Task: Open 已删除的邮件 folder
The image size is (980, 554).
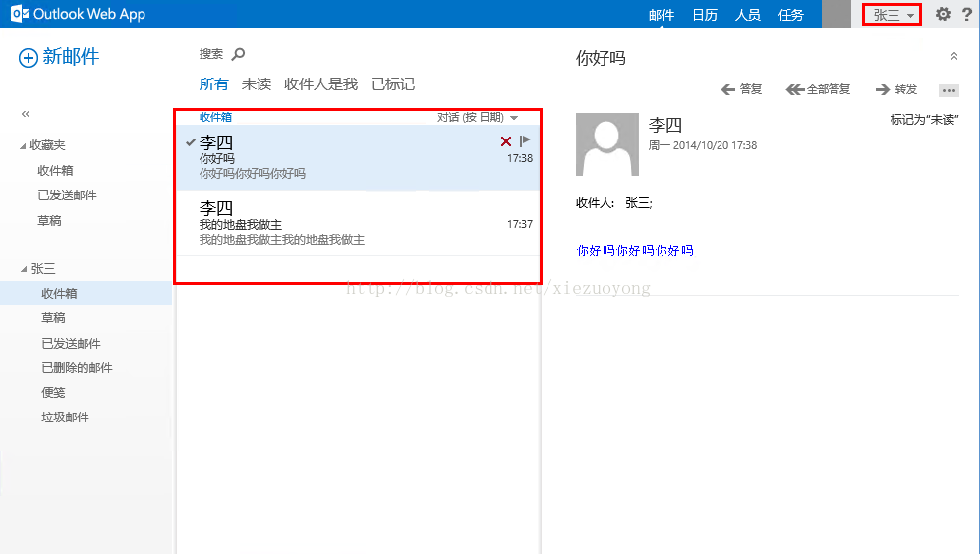Action: tap(77, 368)
